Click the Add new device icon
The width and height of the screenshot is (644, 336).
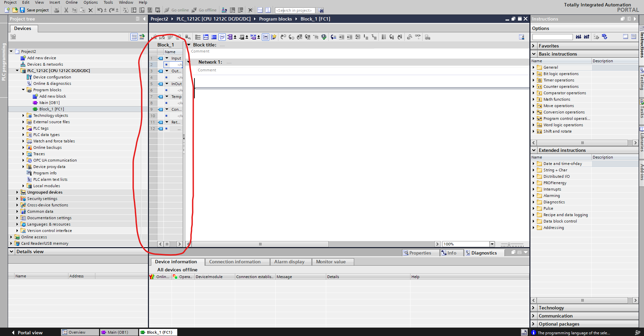coord(23,58)
